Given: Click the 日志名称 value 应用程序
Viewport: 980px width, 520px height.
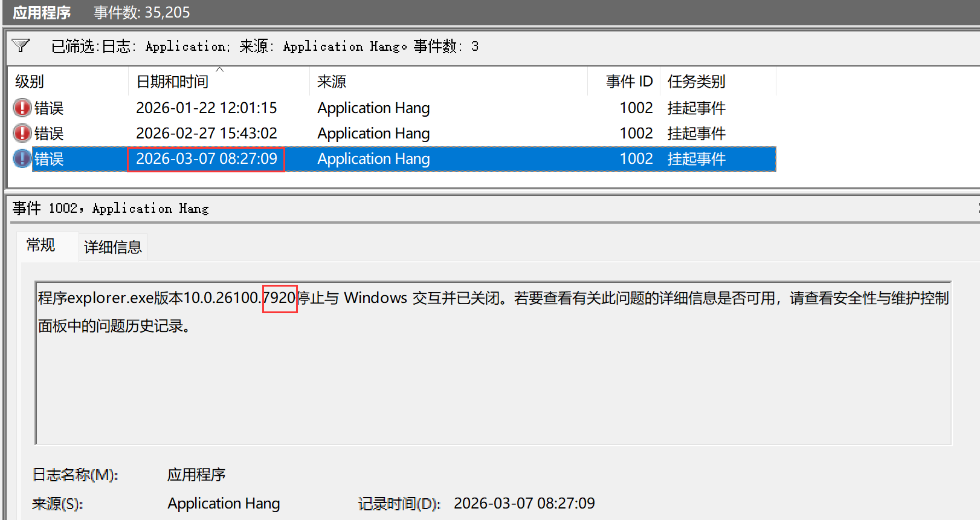Looking at the screenshot, I should pos(196,475).
